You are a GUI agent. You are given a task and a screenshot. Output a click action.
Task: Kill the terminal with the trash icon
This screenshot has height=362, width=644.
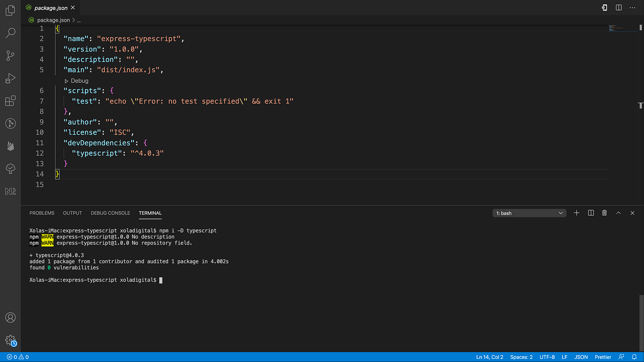604,213
